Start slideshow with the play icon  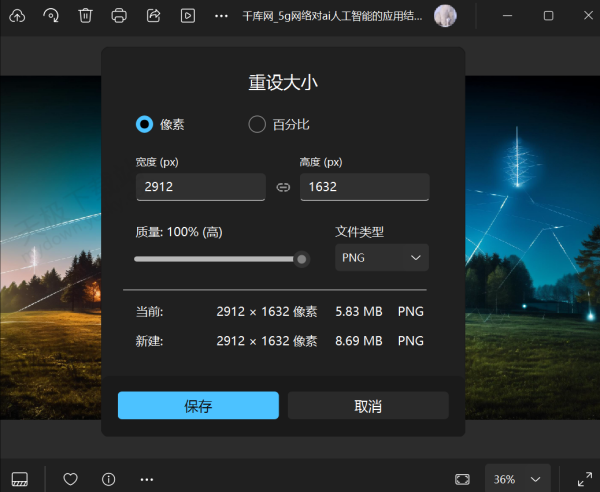tap(188, 16)
